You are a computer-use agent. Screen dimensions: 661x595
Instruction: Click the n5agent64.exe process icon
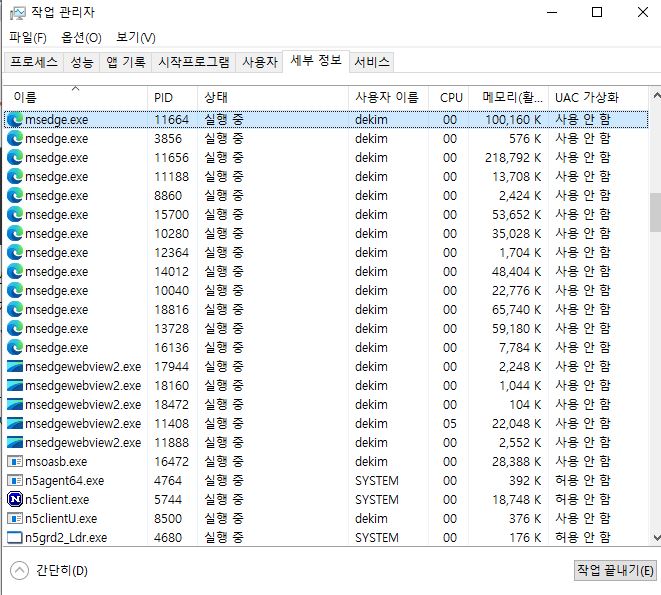[15, 480]
